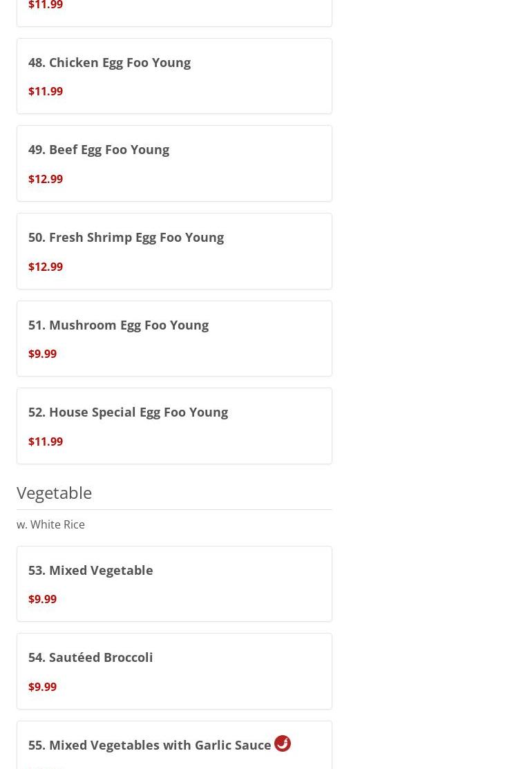Select 55. Mixed Vegetables with Garlic Sauce
The image size is (532, 769).
click(x=149, y=745)
